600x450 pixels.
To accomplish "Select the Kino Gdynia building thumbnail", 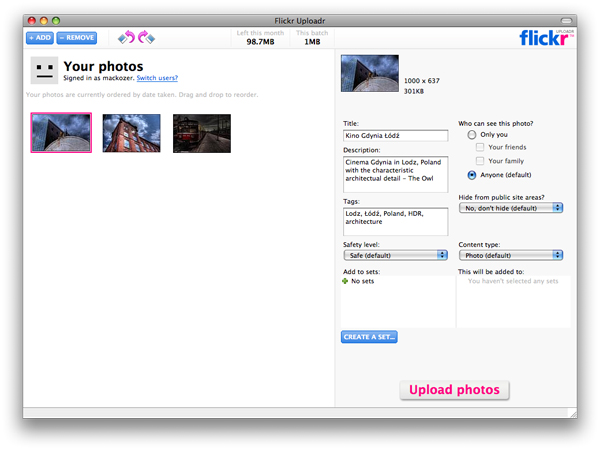I will tap(61, 133).
